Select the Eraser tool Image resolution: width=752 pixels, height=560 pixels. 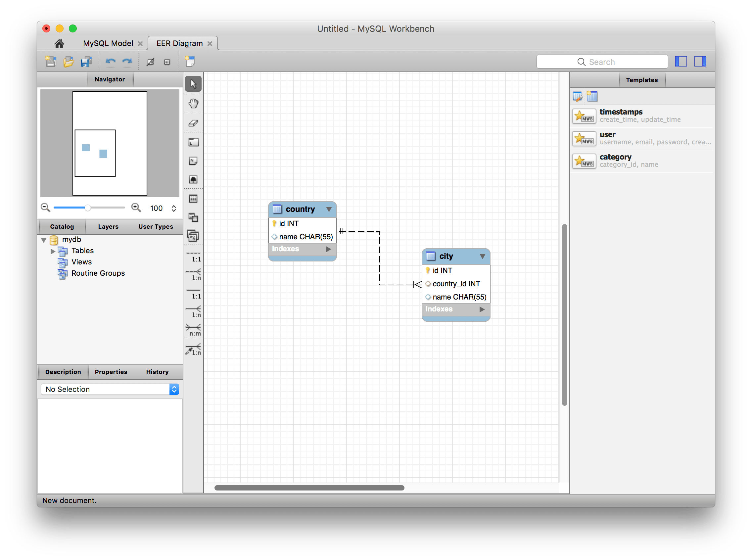[193, 123]
